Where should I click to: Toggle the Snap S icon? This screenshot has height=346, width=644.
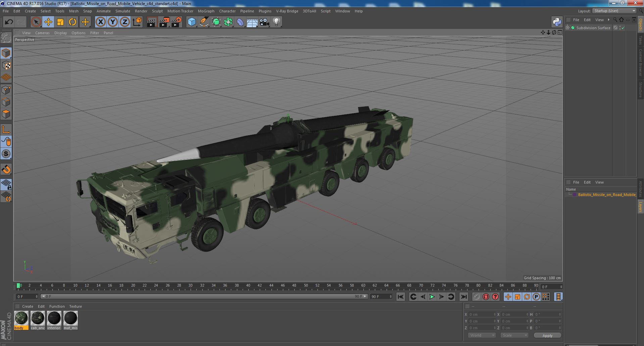6,154
